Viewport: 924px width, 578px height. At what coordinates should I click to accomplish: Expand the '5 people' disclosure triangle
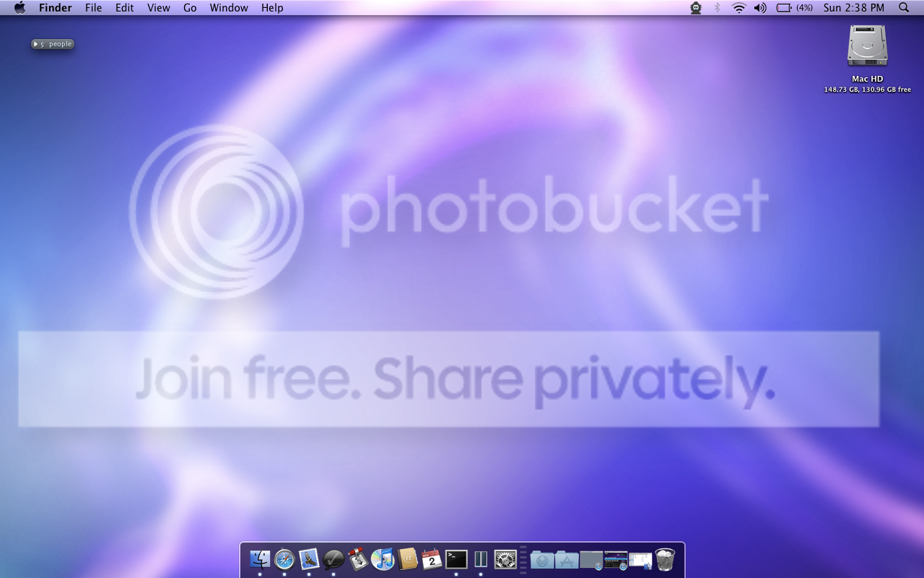coord(35,44)
